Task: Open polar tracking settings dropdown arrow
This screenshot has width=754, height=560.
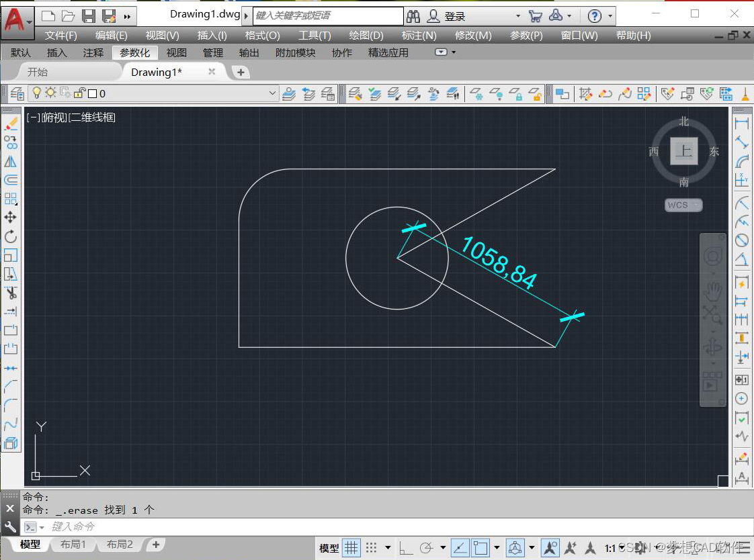Action: pos(443,548)
